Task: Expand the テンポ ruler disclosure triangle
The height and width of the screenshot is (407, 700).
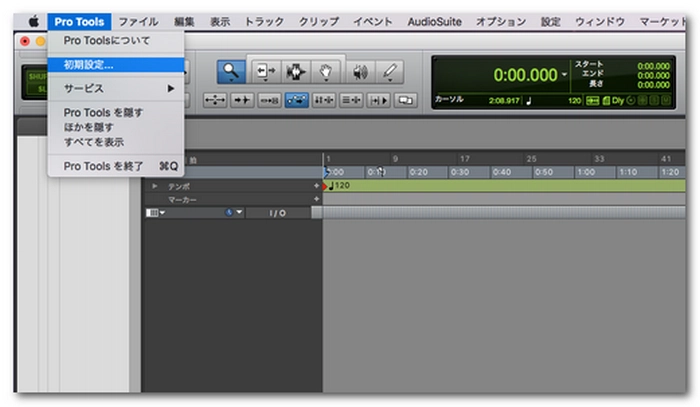Action: tap(155, 186)
